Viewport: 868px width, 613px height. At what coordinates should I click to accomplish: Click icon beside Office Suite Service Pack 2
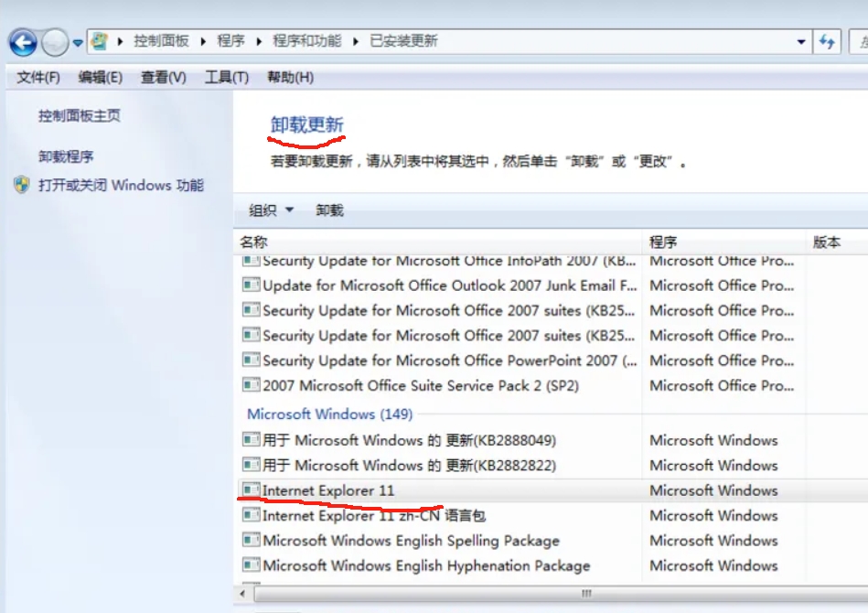[x=251, y=385]
